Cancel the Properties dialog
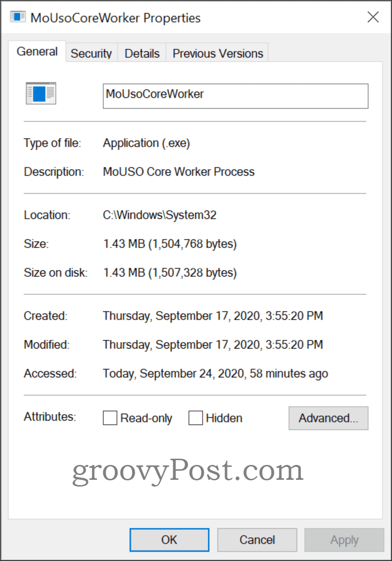The image size is (392, 561). [x=257, y=540]
